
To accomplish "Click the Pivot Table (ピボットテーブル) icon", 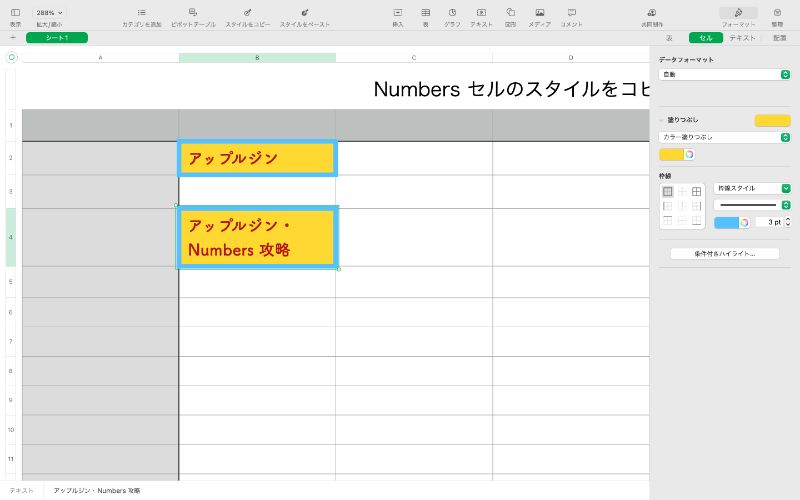I will point(193,12).
